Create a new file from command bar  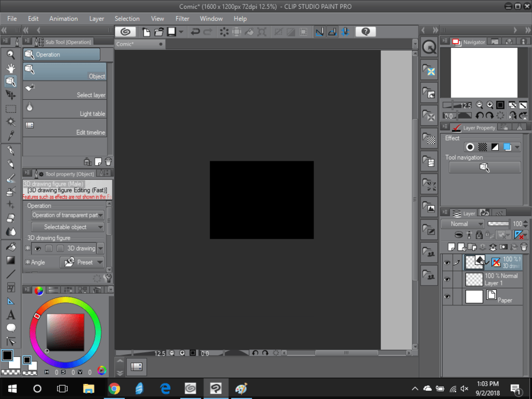pyautogui.click(x=146, y=32)
